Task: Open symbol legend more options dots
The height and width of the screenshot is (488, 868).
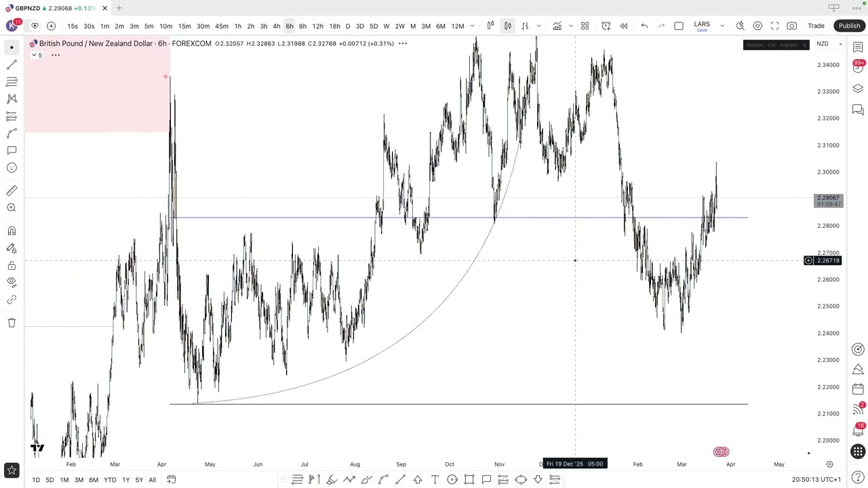Action: (x=402, y=43)
